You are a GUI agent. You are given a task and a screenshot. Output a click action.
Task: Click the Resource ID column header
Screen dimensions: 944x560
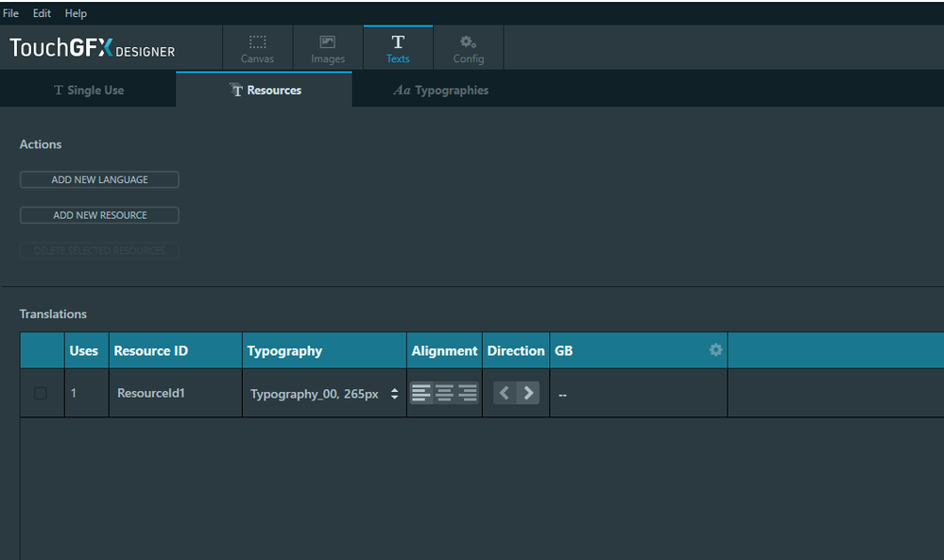click(175, 350)
